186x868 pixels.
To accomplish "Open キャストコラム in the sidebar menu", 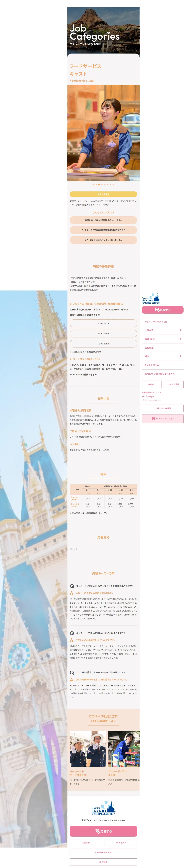I will (x=163, y=365).
